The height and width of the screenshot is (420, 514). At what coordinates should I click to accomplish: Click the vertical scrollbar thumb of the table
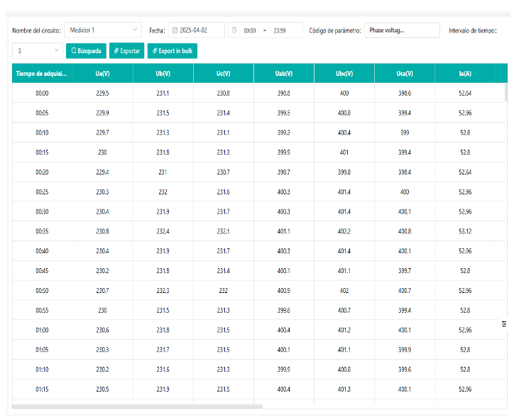click(x=506, y=92)
